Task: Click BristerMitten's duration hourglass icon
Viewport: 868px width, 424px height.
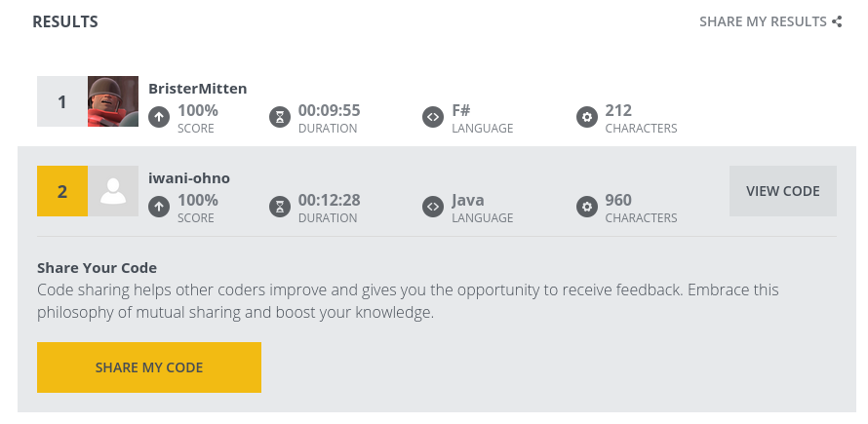Action: tap(280, 117)
